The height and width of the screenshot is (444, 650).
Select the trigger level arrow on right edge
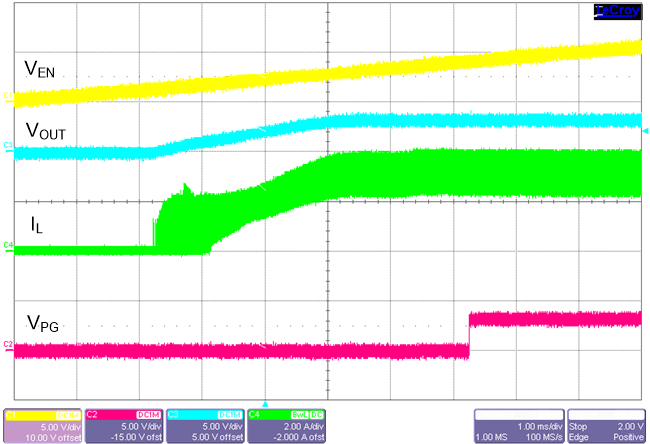click(645, 129)
